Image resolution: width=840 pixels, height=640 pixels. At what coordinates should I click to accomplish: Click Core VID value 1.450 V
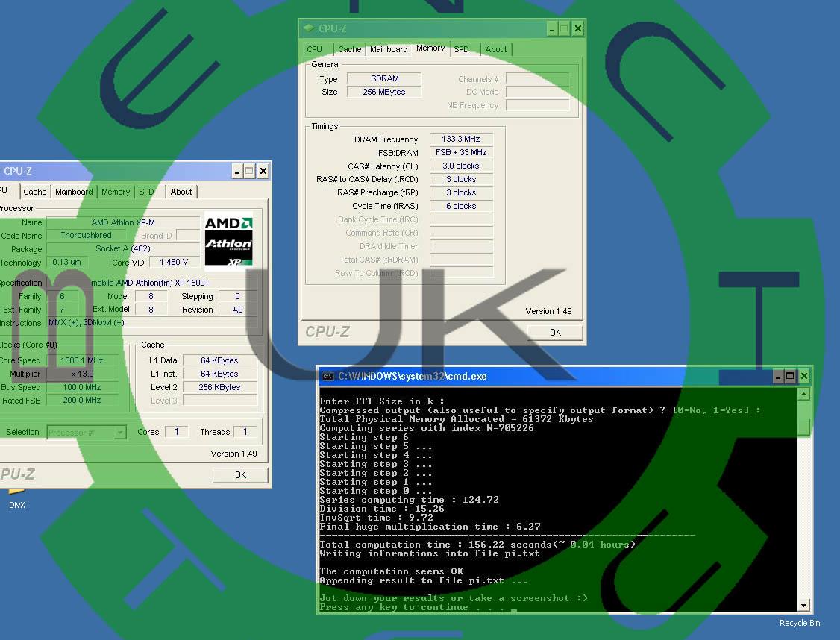click(174, 262)
